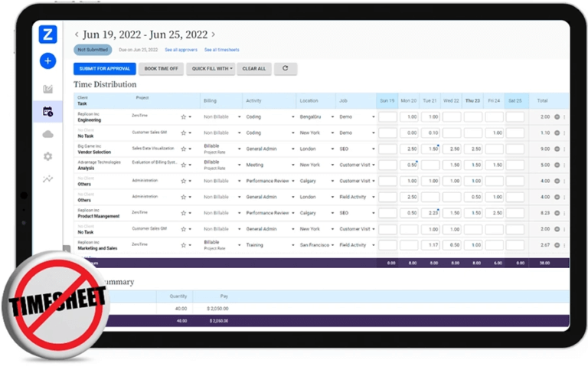Open settings gear in the sidebar

[47, 156]
